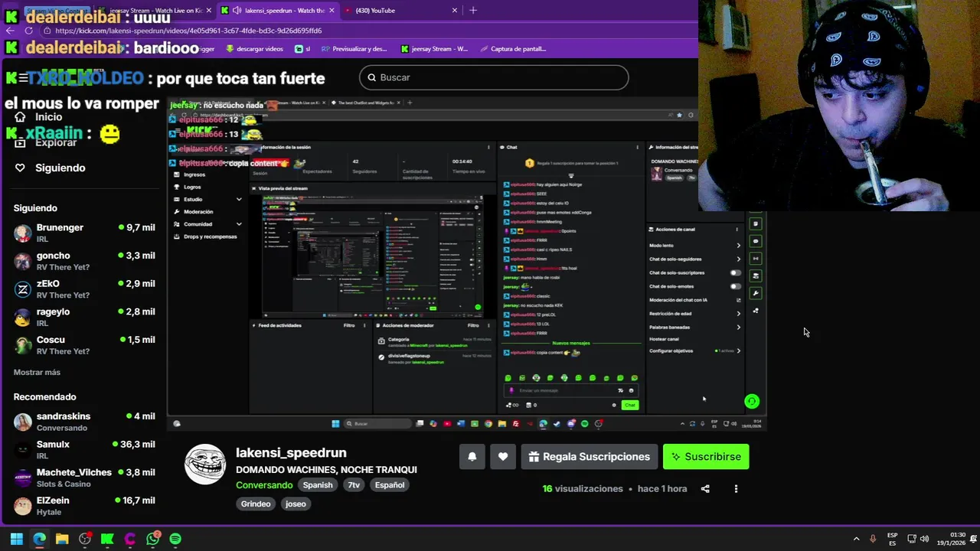Click the browser address bar URL

(188, 31)
